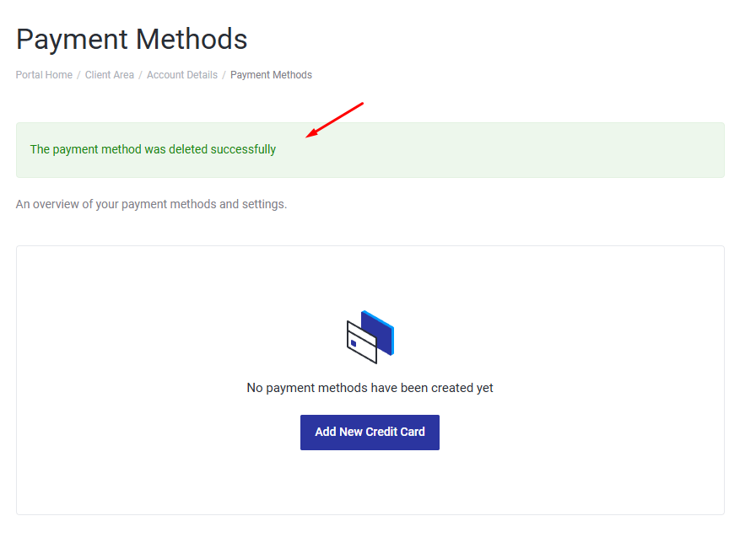Click the credit card illustration's blue card

(x=381, y=329)
